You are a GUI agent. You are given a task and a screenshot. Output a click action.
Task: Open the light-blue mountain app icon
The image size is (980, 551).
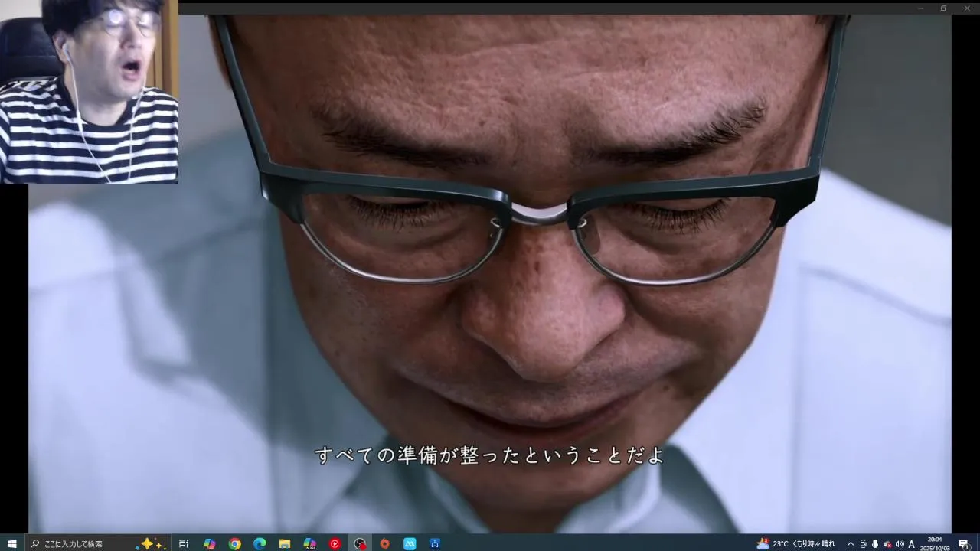410,543
